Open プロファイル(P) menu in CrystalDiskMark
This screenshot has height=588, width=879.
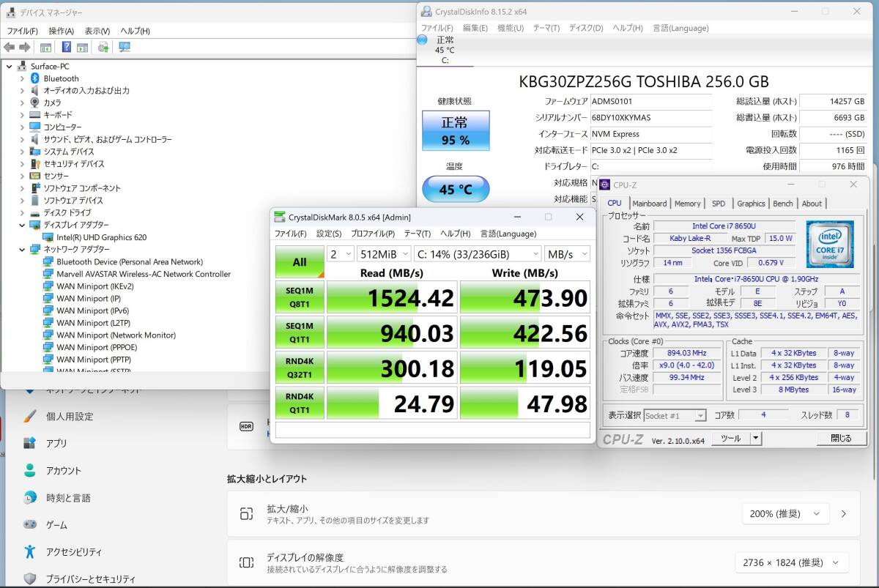[x=373, y=234]
